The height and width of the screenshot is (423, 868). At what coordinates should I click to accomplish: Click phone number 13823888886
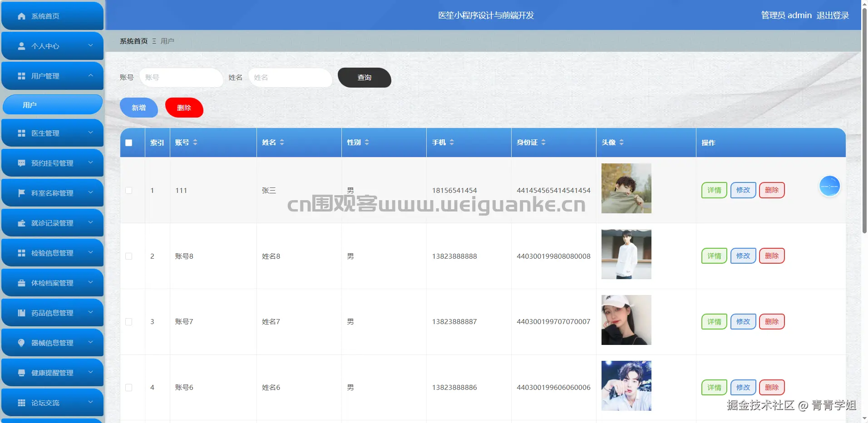[x=454, y=388]
